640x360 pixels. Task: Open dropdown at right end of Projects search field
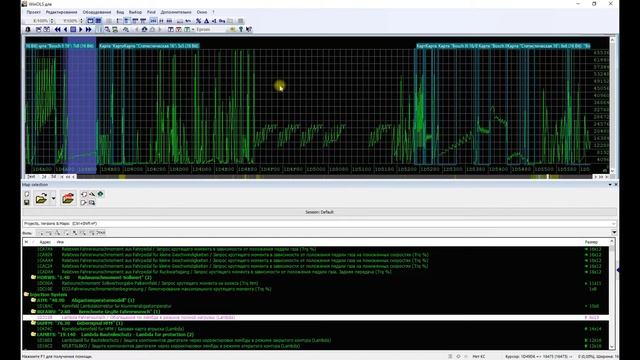click(x=613, y=224)
